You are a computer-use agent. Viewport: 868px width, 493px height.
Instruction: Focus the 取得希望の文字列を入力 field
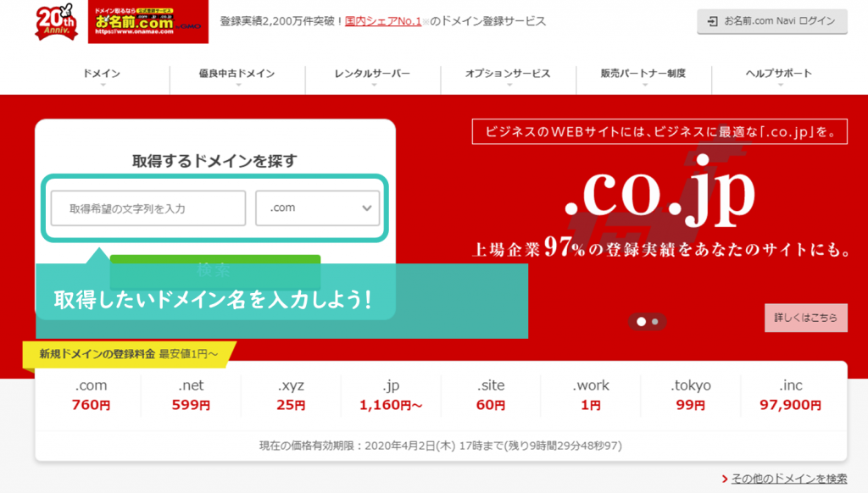pyautogui.click(x=148, y=208)
